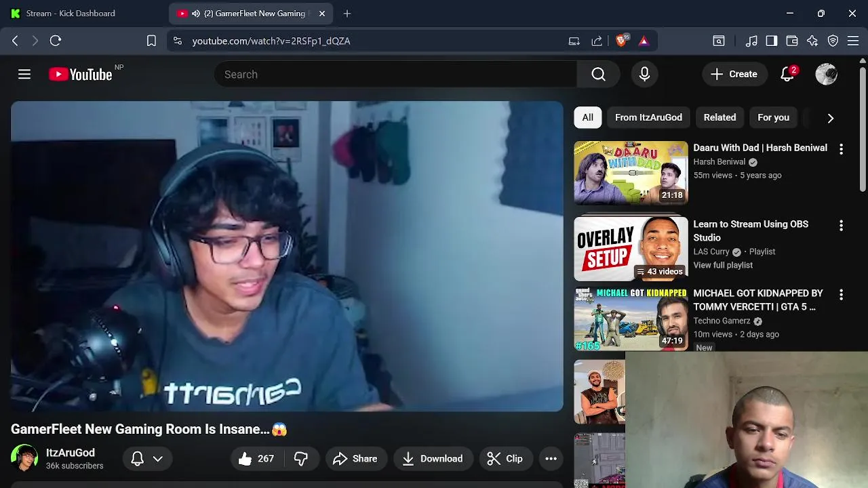Image resolution: width=868 pixels, height=488 pixels.
Task: Go to YouTube home via logo
Action: click(80, 75)
